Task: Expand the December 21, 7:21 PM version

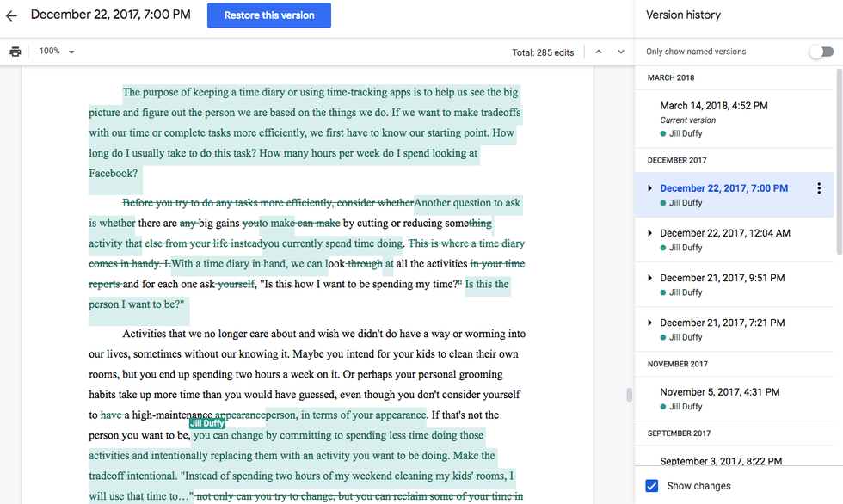Action: (x=649, y=323)
